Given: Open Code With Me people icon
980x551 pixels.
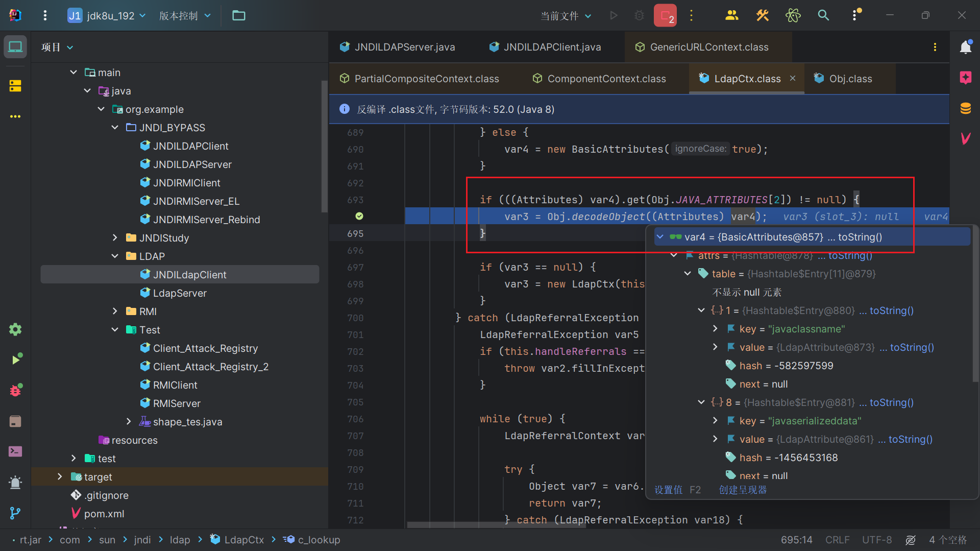Looking at the screenshot, I should (x=731, y=15).
